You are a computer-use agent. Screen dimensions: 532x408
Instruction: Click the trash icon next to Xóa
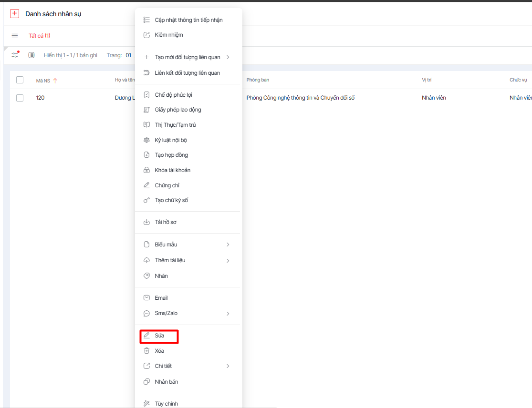(x=146, y=351)
